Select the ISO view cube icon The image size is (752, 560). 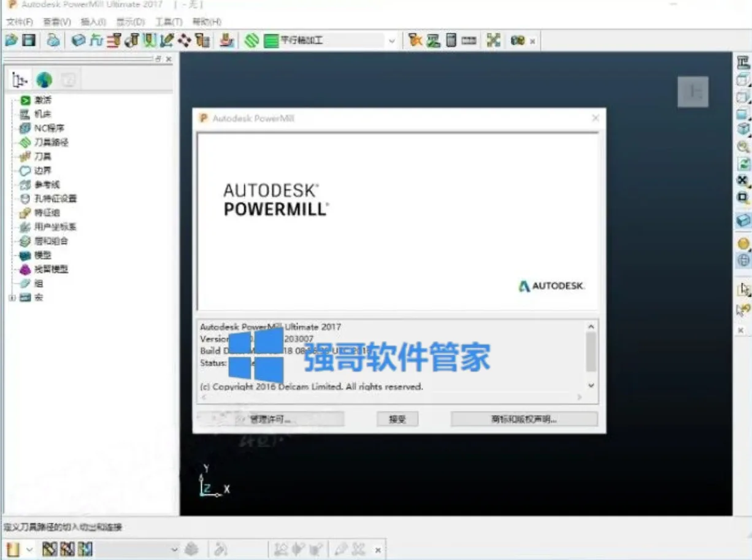(743, 129)
